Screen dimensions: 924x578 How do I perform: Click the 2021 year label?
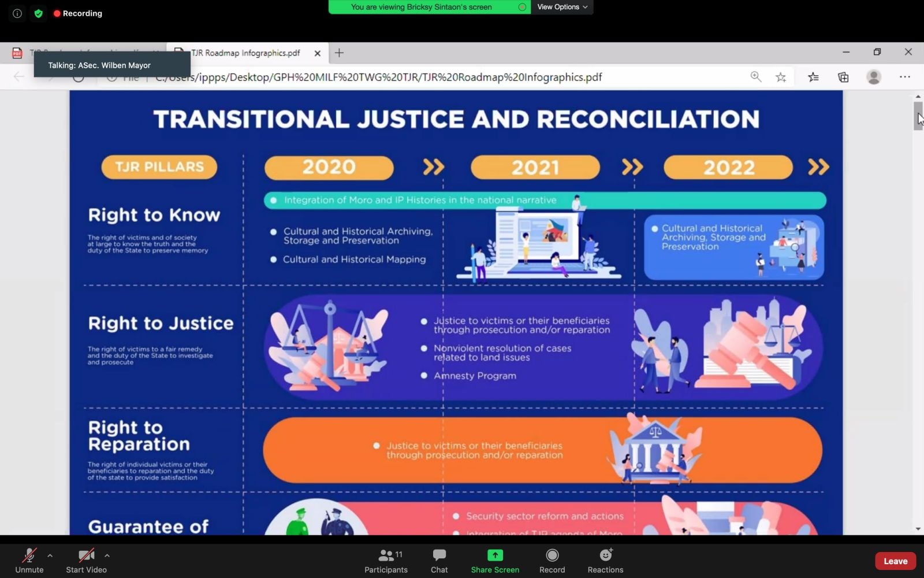pyautogui.click(x=535, y=168)
